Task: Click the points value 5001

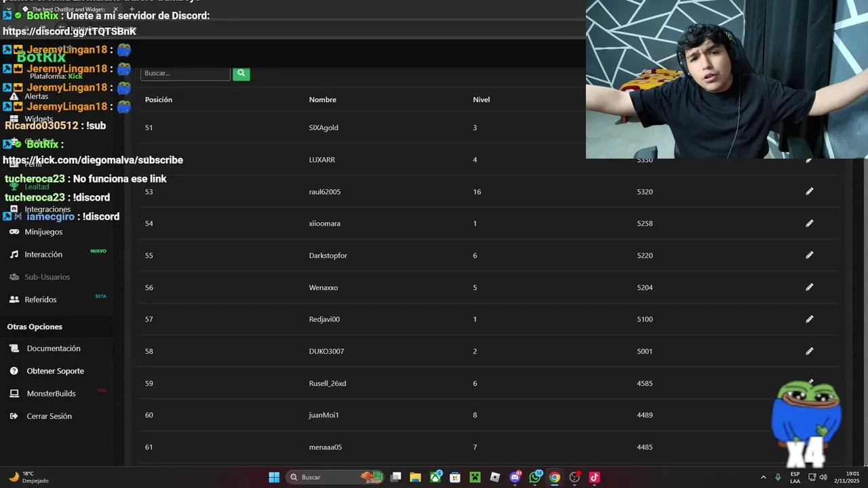Action: click(645, 351)
